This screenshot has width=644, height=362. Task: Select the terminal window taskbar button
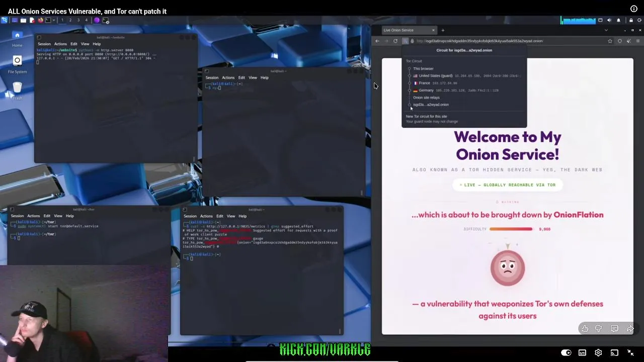coord(106,20)
